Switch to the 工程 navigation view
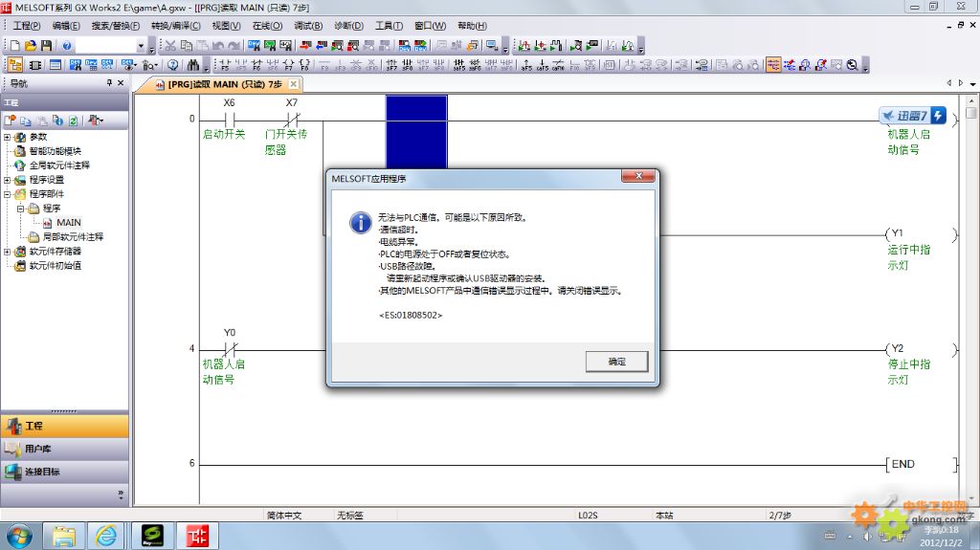980x550 pixels. coord(64,426)
